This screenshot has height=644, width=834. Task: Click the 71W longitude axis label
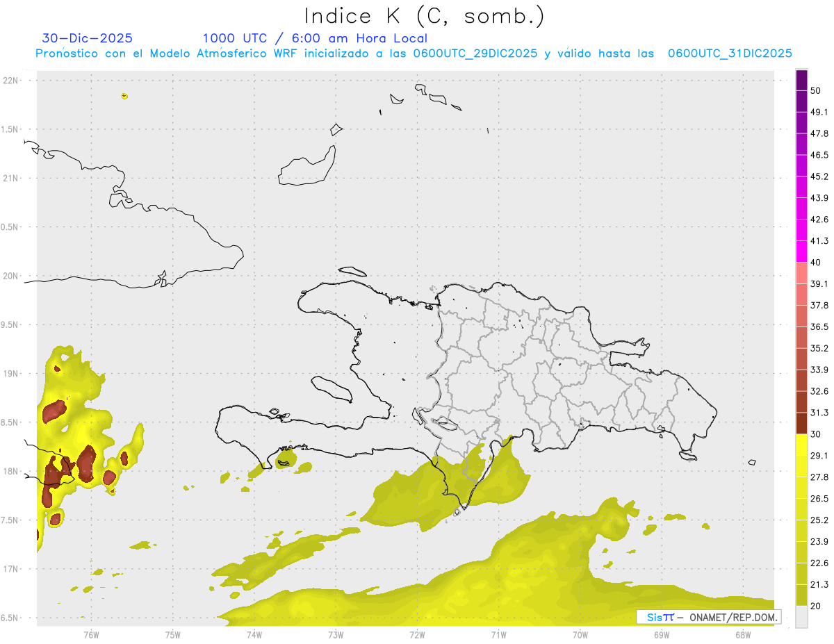point(498,635)
